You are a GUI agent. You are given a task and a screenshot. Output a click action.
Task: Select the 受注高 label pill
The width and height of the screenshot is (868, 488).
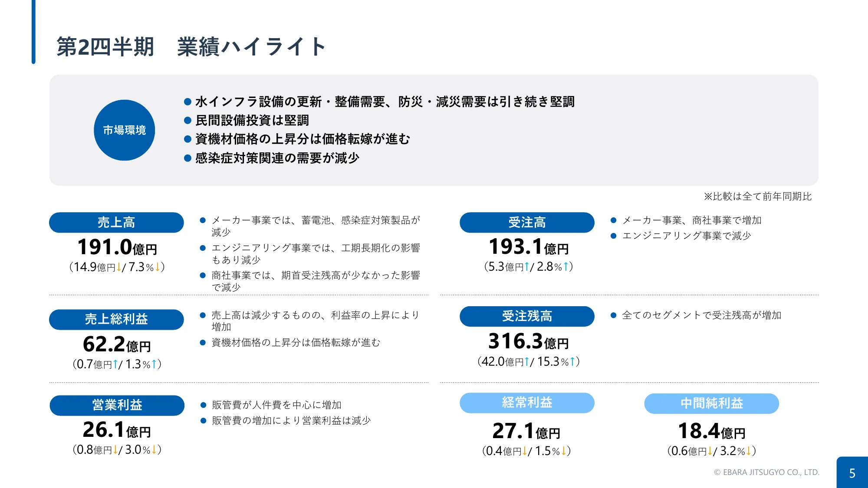pos(527,223)
